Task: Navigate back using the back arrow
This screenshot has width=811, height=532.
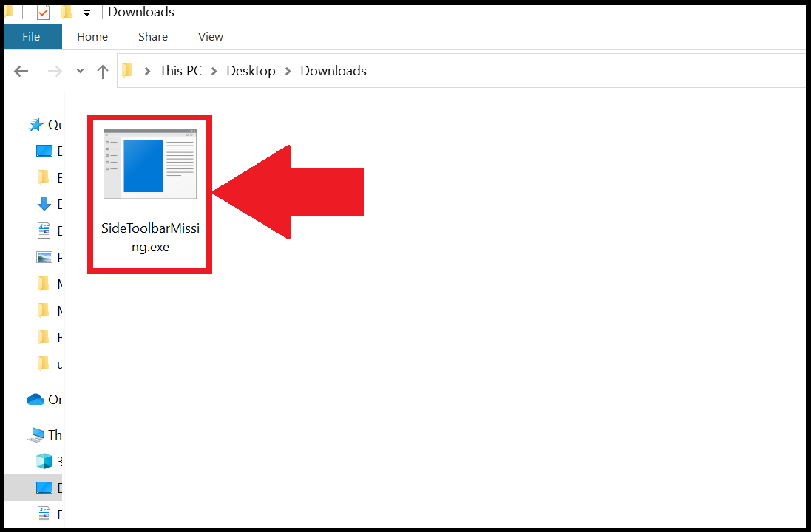Action: click(x=21, y=71)
